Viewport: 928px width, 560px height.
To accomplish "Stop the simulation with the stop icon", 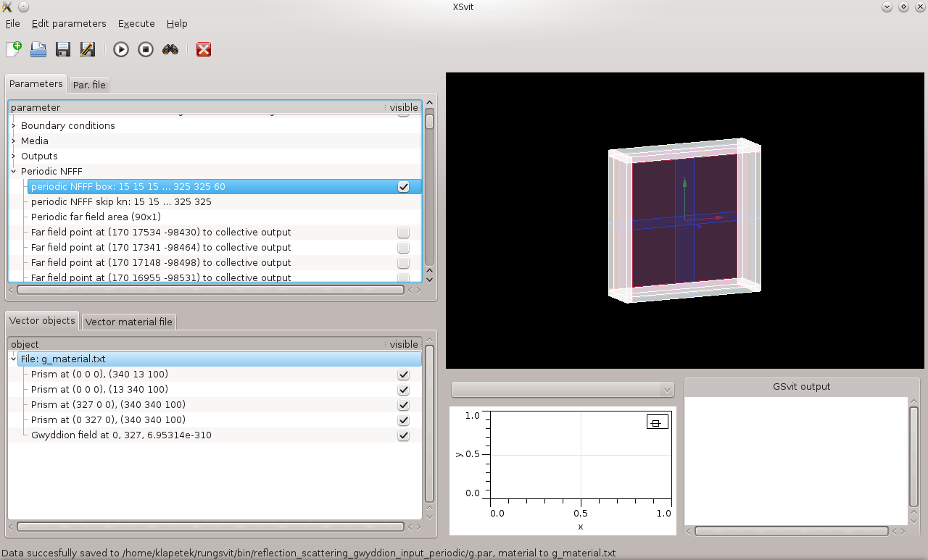I will [x=146, y=49].
